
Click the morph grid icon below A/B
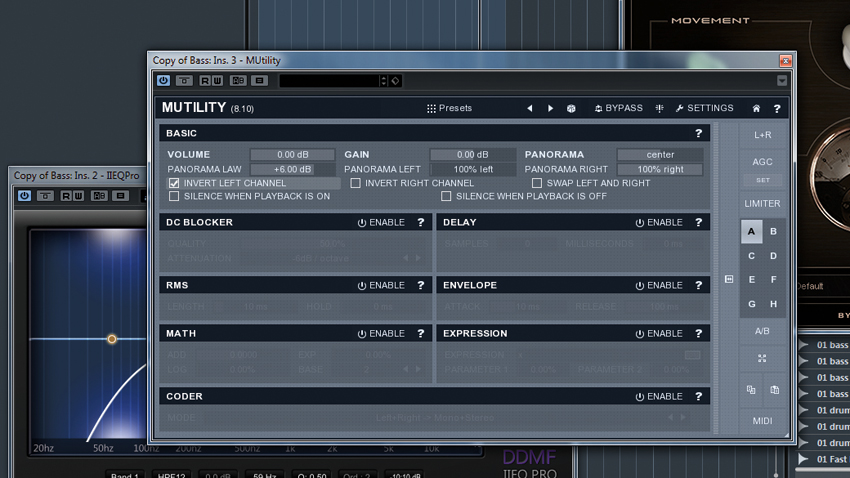click(x=762, y=358)
